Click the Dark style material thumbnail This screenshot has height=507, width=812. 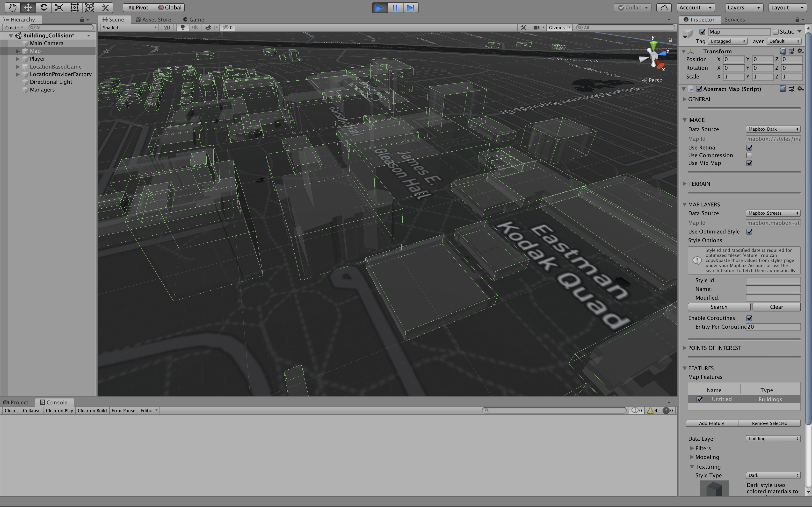(x=714, y=488)
